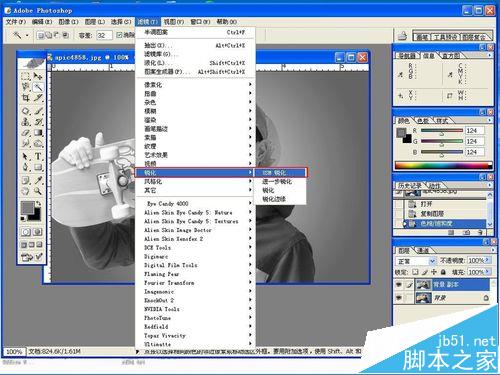This screenshot has width=500, height=375.
Task: Select the Blur tool
Action: click(x=26, y=144)
